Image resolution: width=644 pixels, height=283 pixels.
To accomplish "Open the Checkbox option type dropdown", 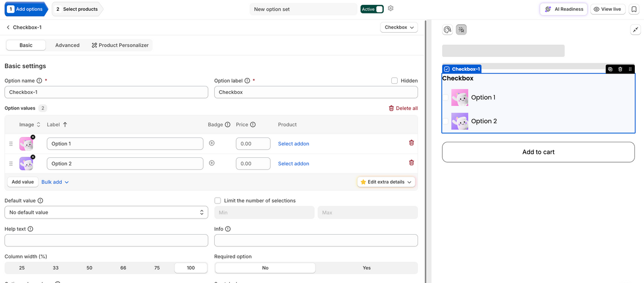I will point(399,27).
